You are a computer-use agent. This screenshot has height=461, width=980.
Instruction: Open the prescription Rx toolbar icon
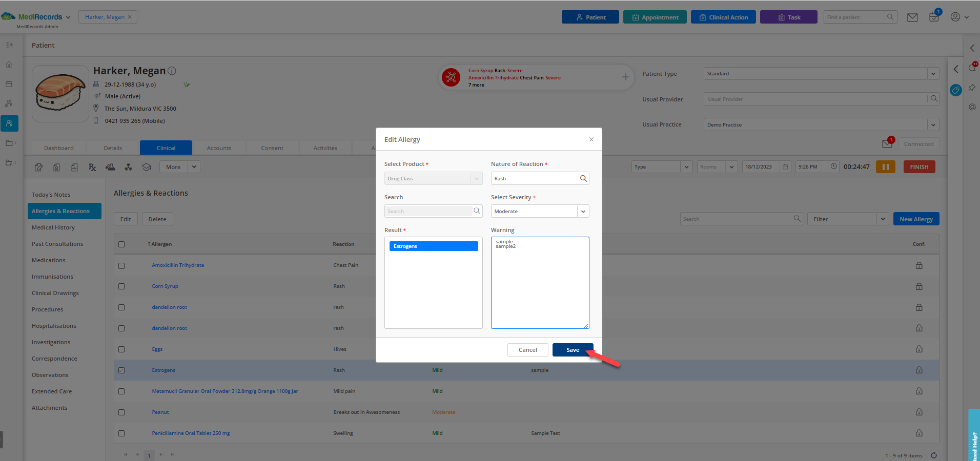pyautogui.click(x=92, y=167)
